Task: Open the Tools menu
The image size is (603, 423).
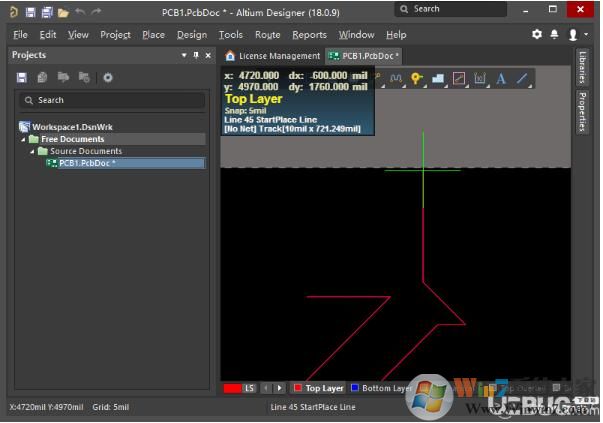Action: (231, 35)
